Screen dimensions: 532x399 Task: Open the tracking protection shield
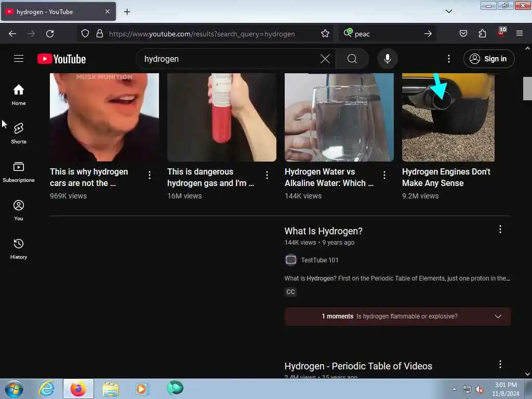coord(85,34)
